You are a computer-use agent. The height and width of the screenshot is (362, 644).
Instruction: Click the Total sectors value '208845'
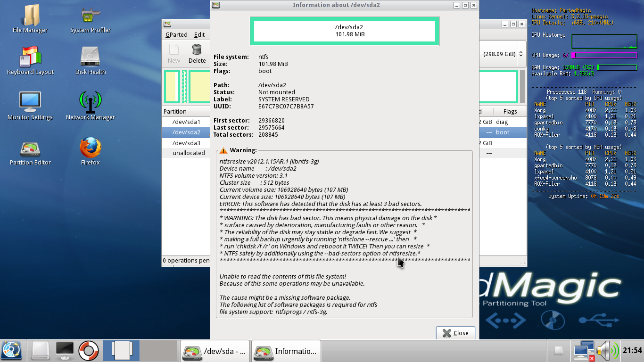[268, 135]
